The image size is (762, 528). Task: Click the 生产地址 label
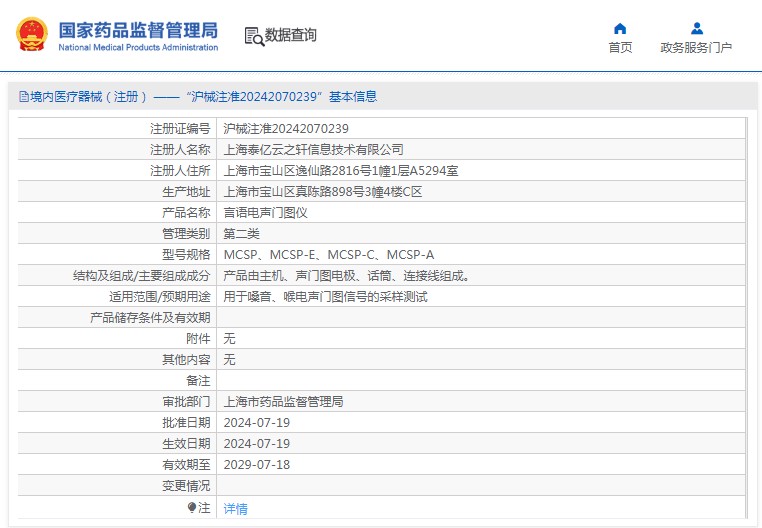(186, 192)
